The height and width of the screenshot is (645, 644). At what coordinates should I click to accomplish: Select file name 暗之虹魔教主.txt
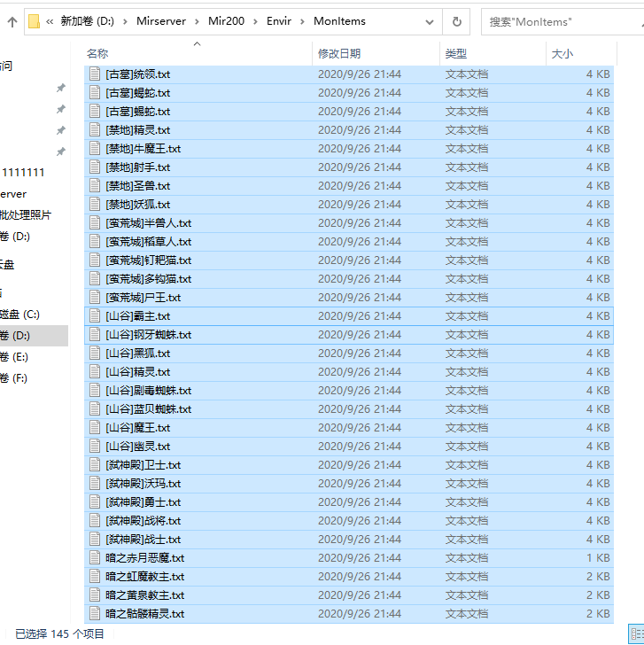coord(144,577)
